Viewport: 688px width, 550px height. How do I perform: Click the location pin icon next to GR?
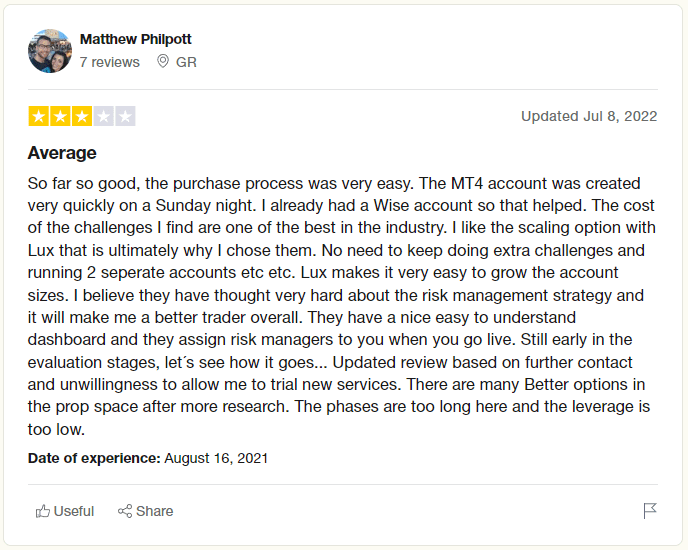pyautogui.click(x=163, y=61)
